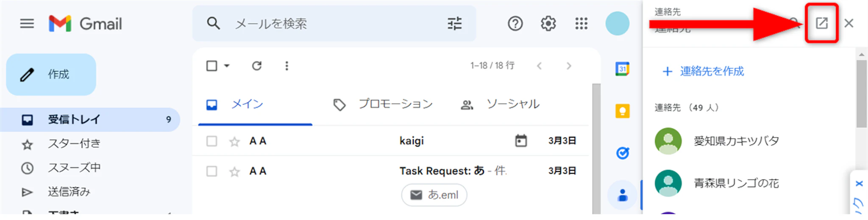Image resolution: width=868 pixels, height=220 pixels.
Task: Expand the select-all dropdown arrow
Action: coord(227,66)
